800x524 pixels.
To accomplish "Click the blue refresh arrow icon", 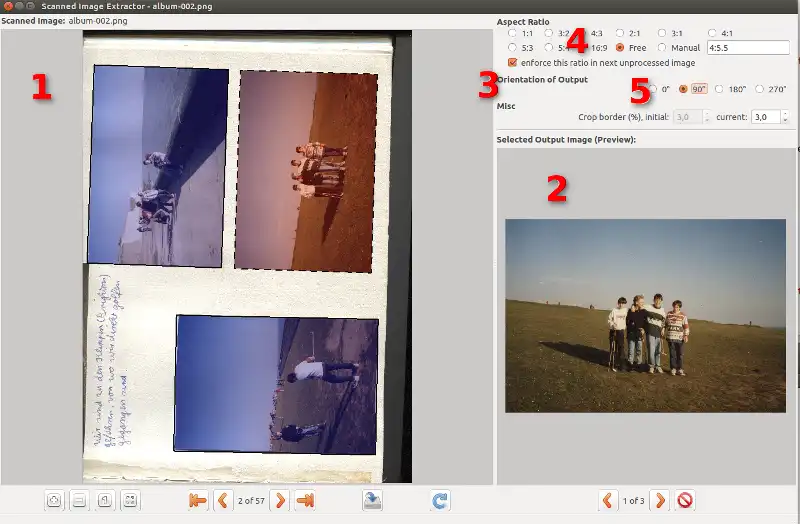I will point(440,501).
